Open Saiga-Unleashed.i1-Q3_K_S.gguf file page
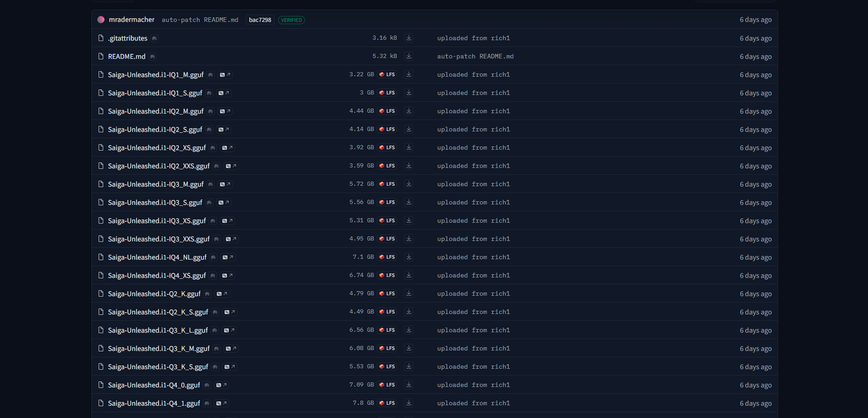The height and width of the screenshot is (418, 868). [158, 367]
